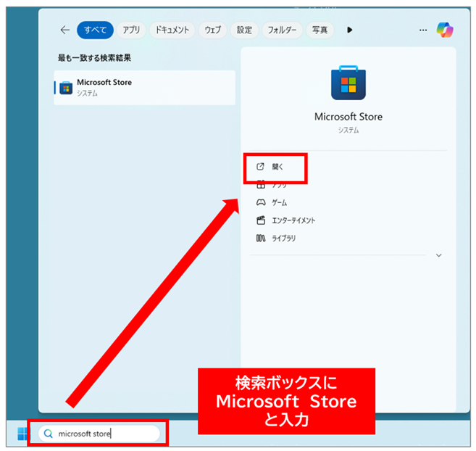The width and height of the screenshot is (476, 451).
Task: Click the Windows Start button
Action: [x=22, y=434]
